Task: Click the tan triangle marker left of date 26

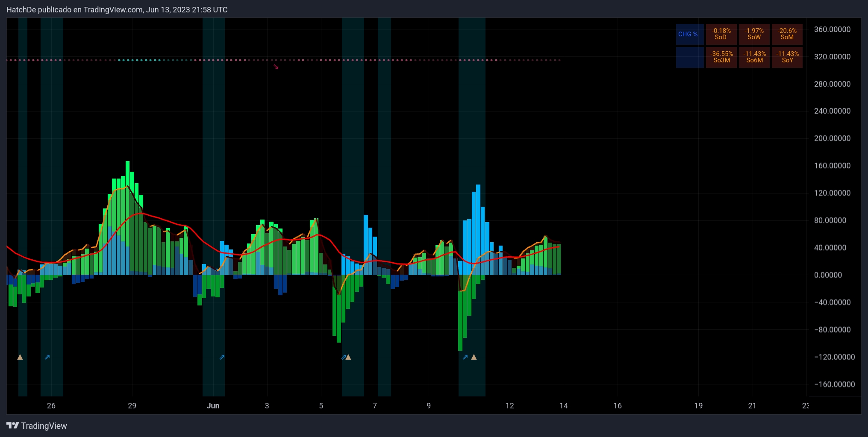Action: (x=20, y=357)
